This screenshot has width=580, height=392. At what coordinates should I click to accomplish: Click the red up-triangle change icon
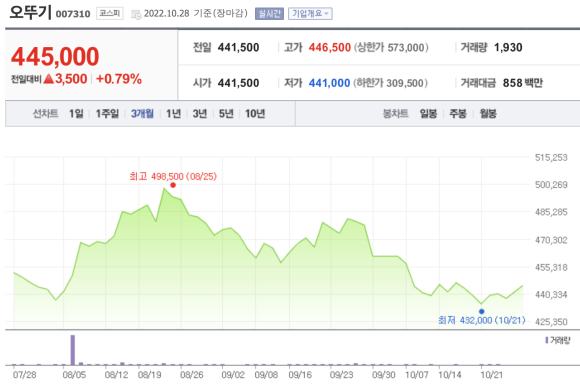pyautogui.click(x=49, y=79)
